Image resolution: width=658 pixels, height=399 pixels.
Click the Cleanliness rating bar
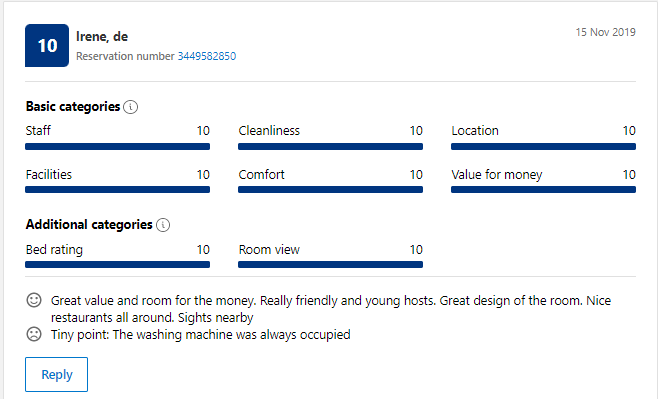click(330, 146)
